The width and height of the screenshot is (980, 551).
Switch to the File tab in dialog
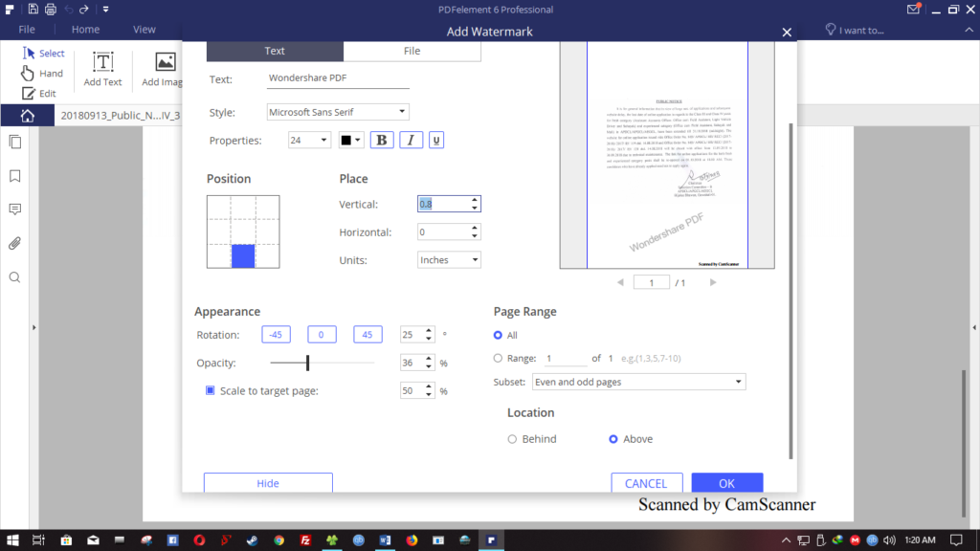pos(412,51)
